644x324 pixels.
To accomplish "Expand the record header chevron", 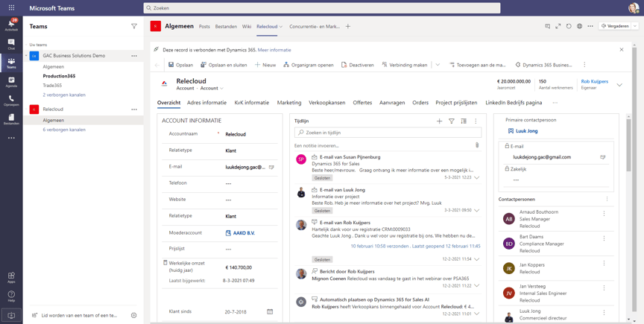I will 619,85.
